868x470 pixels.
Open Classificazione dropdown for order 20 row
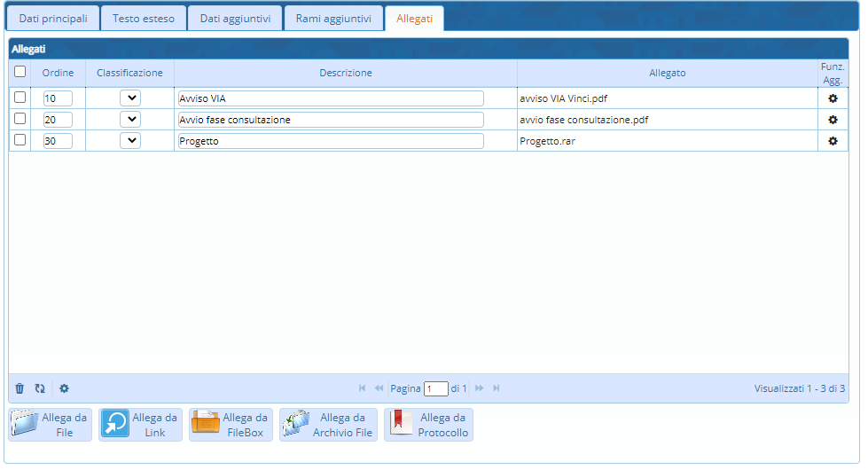pos(130,120)
